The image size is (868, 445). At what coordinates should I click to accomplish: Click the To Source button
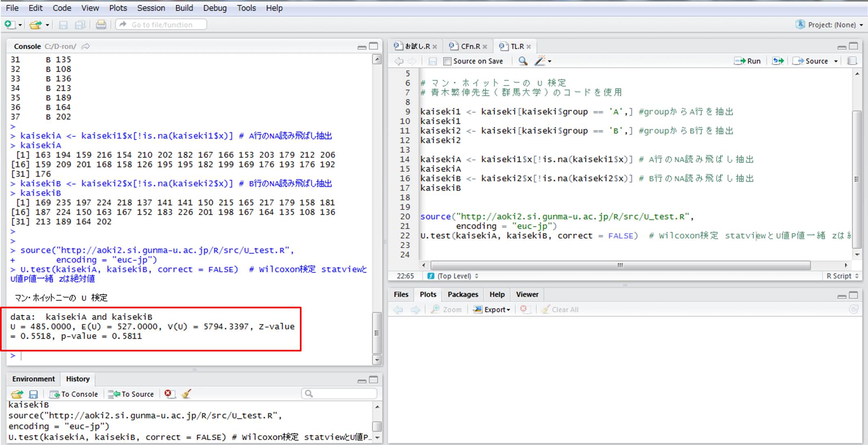pyautogui.click(x=131, y=394)
